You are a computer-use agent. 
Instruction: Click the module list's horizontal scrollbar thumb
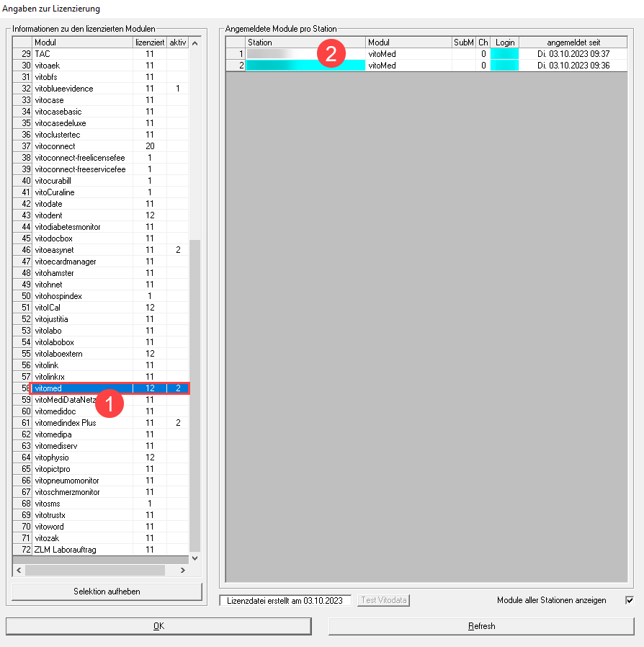pyautogui.click(x=95, y=570)
